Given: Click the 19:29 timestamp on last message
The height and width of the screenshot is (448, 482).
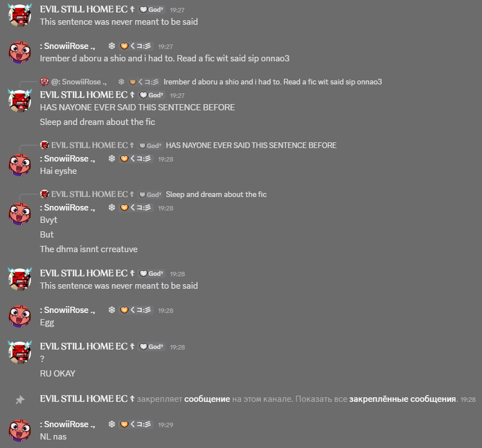Looking at the screenshot, I should pos(166,425).
